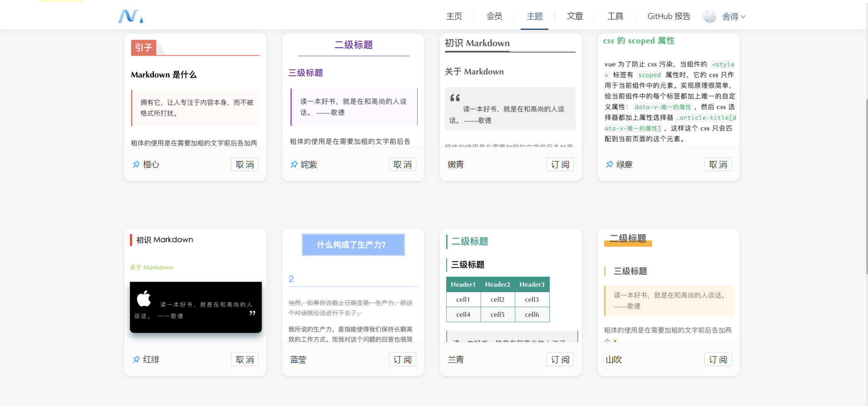Click the 红绯 theme name

[151, 359]
